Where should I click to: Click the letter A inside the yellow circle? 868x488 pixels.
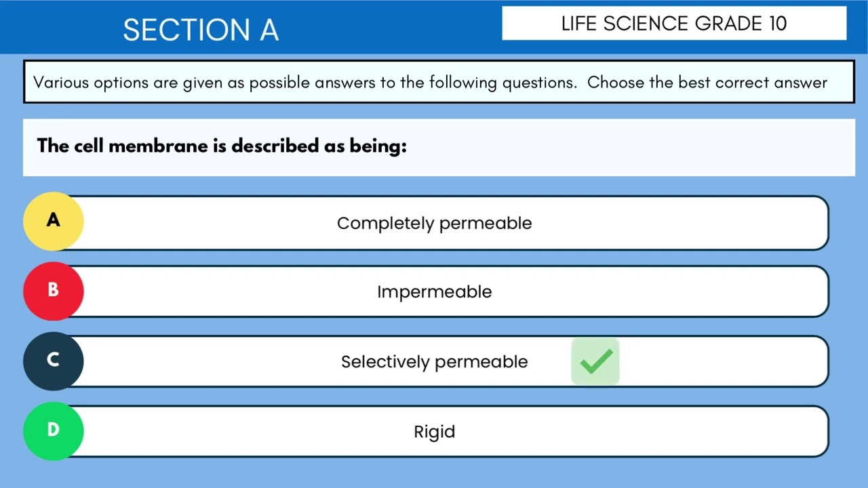pos(53,220)
